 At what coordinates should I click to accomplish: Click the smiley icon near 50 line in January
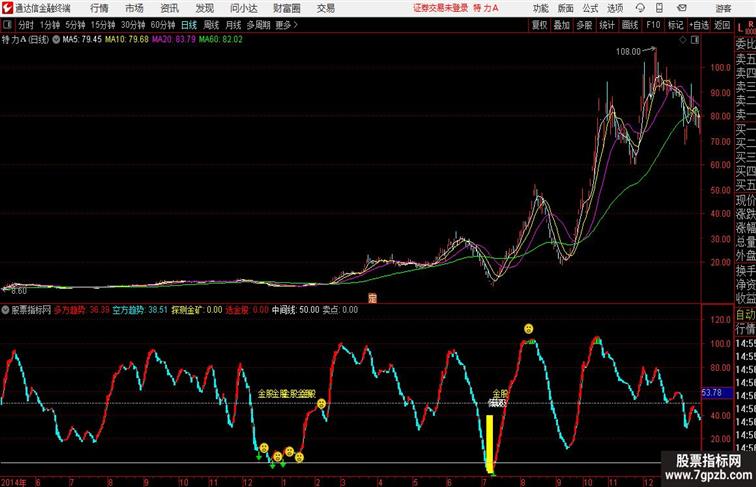pos(321,404)
